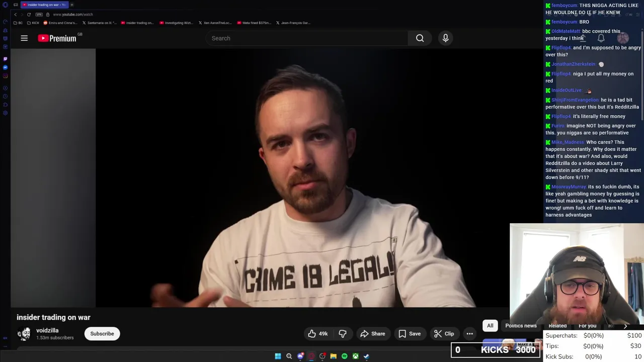Image resolution: width=644 pixels, height=362 pixels.
Task: Select the All filter chip
Action: click(x=490, y=326)
